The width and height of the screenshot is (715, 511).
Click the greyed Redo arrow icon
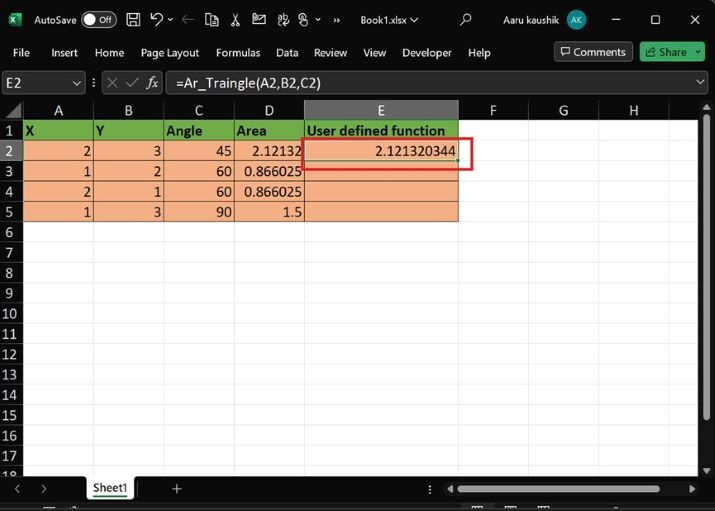pos(187,20)
